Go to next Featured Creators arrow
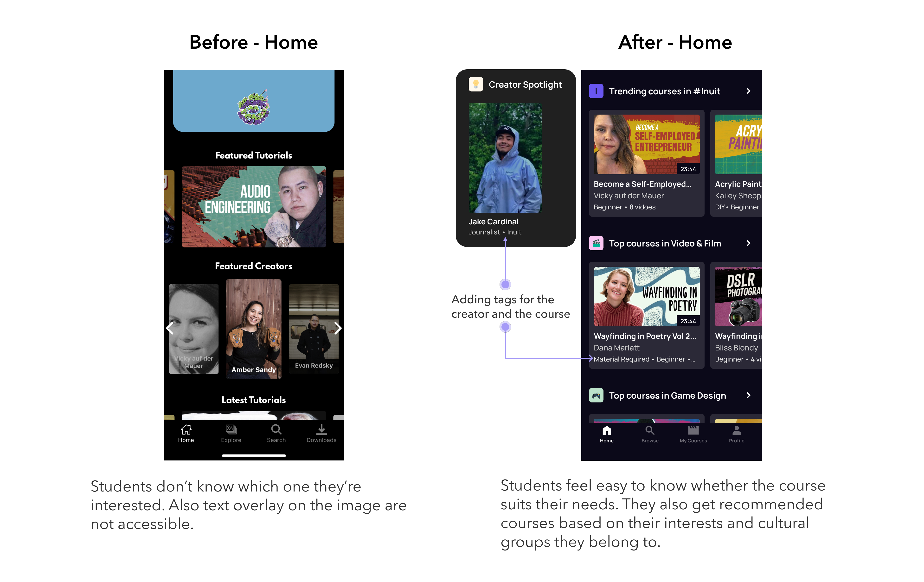Image resolution: width=924 pixels, height=582 pixels. pyautogui.click(x=337, y=328)
